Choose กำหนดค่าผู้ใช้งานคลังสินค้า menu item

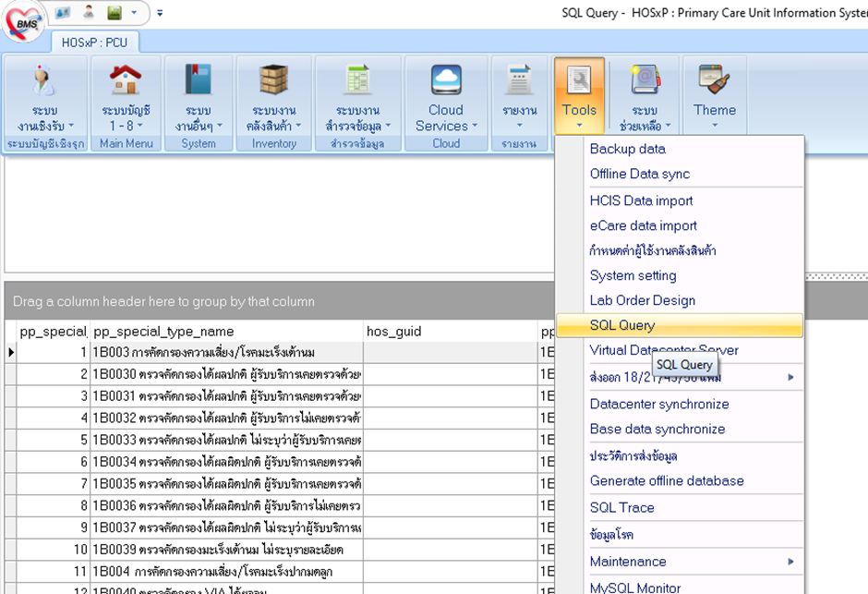point(680,250)
